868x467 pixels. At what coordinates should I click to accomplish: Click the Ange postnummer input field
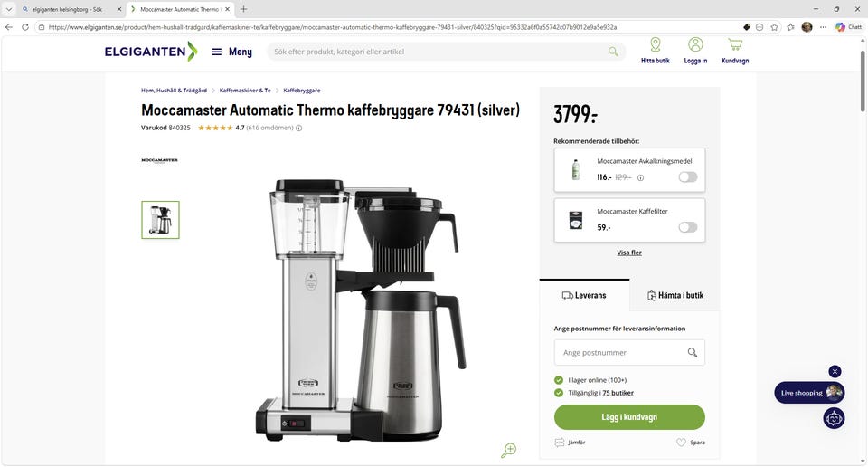pyautogui.click(x=629, y=352)
